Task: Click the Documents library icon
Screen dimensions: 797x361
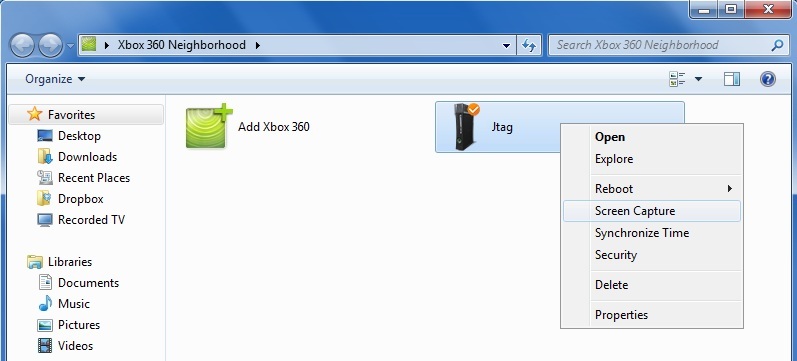Action: [45, 282]
